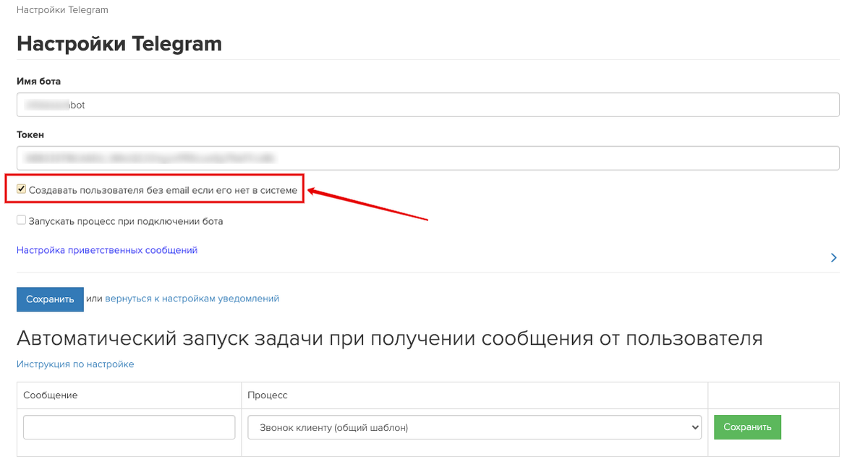
Task: Click the 'Токен' field label
Action: (x=30, y=134)
